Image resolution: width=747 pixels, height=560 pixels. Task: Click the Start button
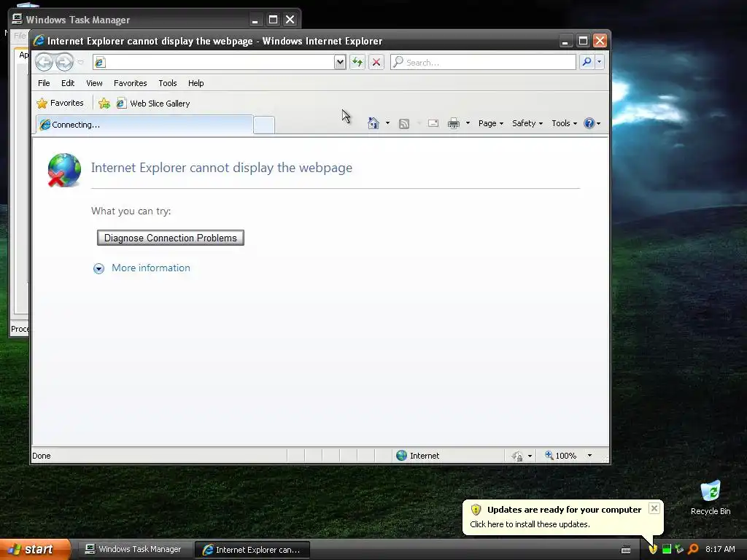(x=35, y=550)
